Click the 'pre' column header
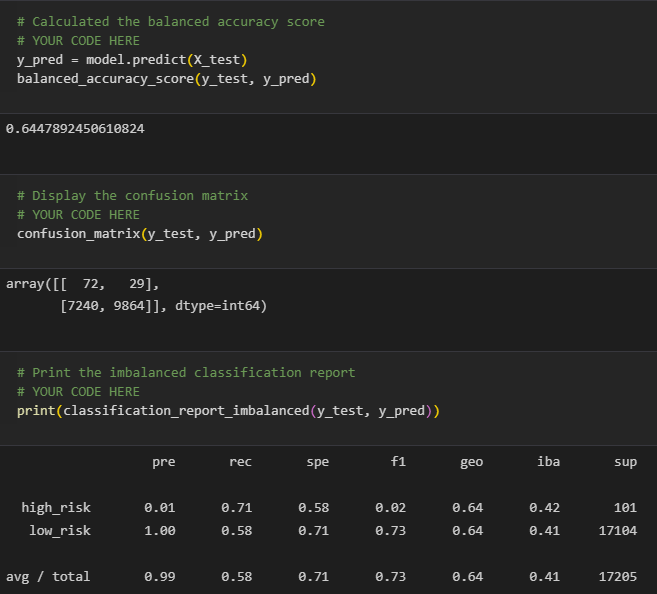Viewport: 657px width, 594px height. 163,462
